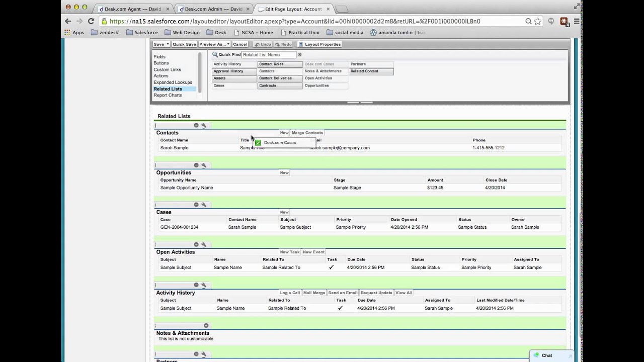The height and width of the screenshot is (362, 644).
Task: Click the Redo button
Action: (x=283, y=44)
